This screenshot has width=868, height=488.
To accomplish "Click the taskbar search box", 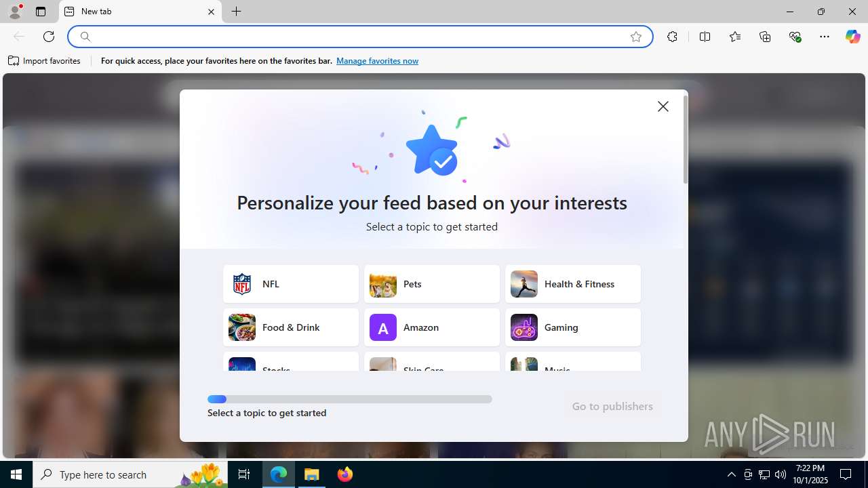I will [x=132, y=474].
